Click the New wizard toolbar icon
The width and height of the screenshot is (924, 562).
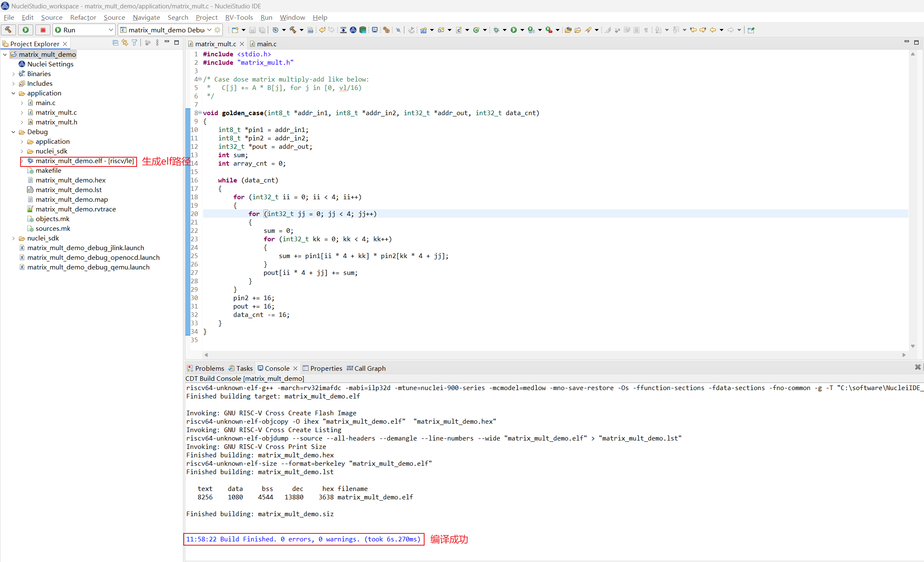235,30
